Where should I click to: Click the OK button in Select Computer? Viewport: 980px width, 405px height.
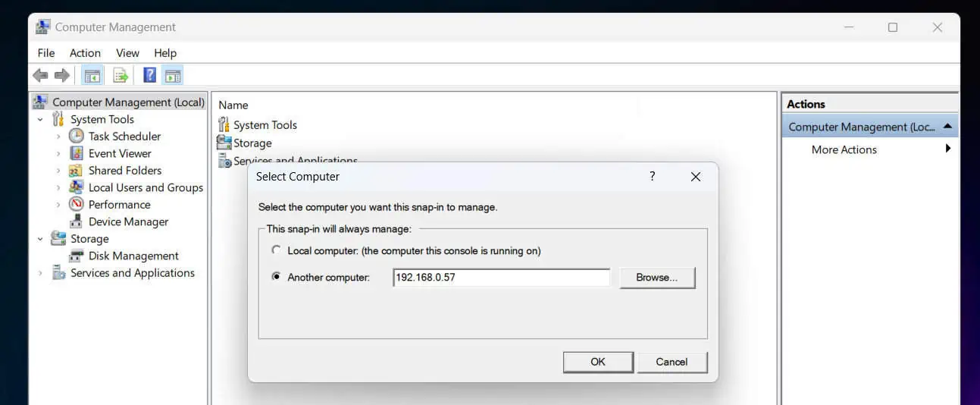point(598,362)
